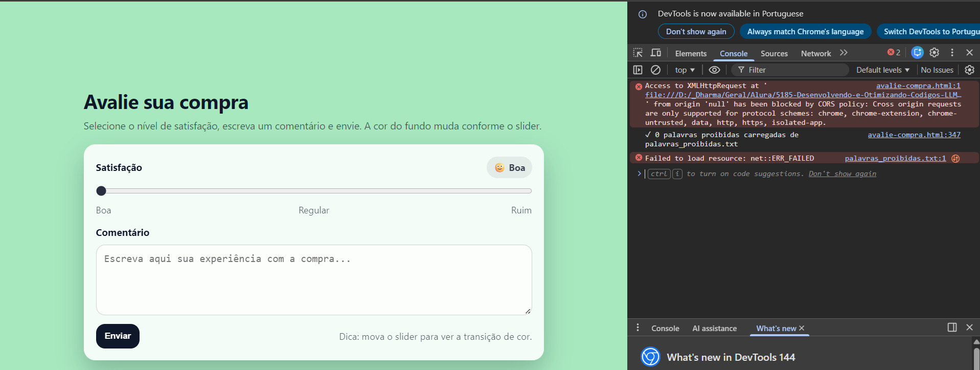This screenshot has width=980, height=370.
Task: Toggle the drawer dock layout icon
Action: (x=952, y=327)
